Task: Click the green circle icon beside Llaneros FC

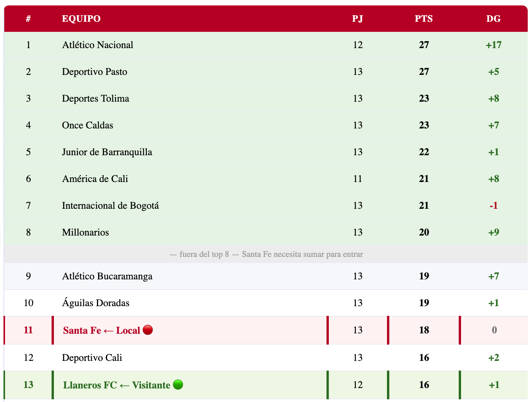Action: click(178, 385)
